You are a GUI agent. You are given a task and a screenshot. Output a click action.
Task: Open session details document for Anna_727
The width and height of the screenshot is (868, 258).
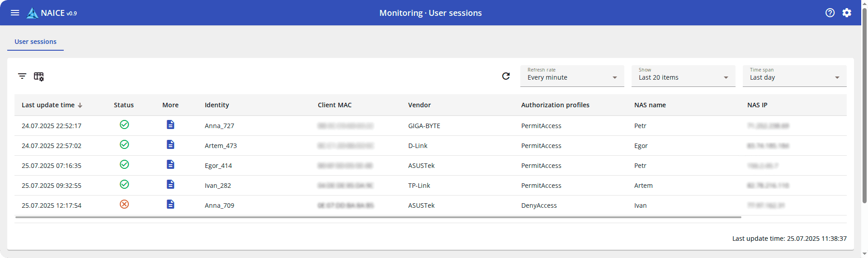pos(170,124)
